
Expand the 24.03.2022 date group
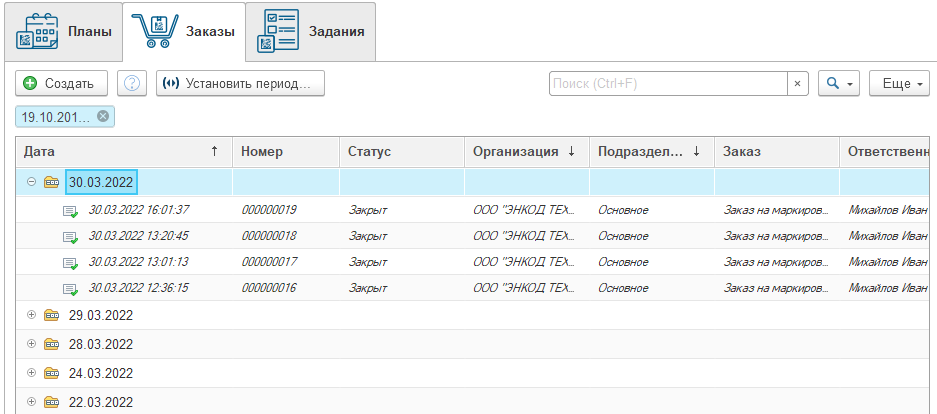(x=31, y=373)
